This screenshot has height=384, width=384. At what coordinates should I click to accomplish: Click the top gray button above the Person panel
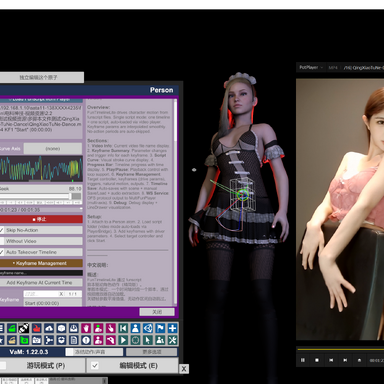(x=41, y=77)
